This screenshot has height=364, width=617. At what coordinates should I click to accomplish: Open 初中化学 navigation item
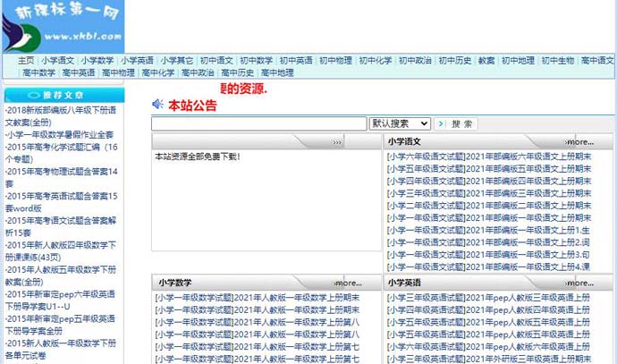click(x=376, y=61)
